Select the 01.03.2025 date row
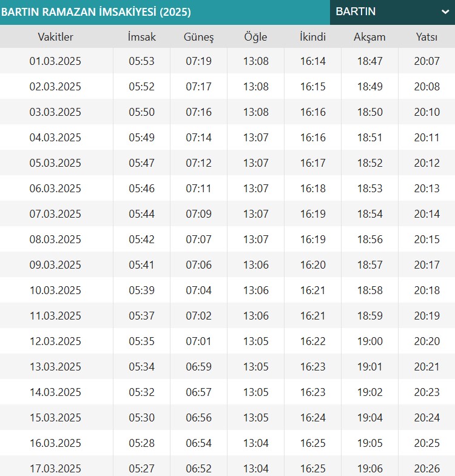455x476 pixels. (227, 61)
